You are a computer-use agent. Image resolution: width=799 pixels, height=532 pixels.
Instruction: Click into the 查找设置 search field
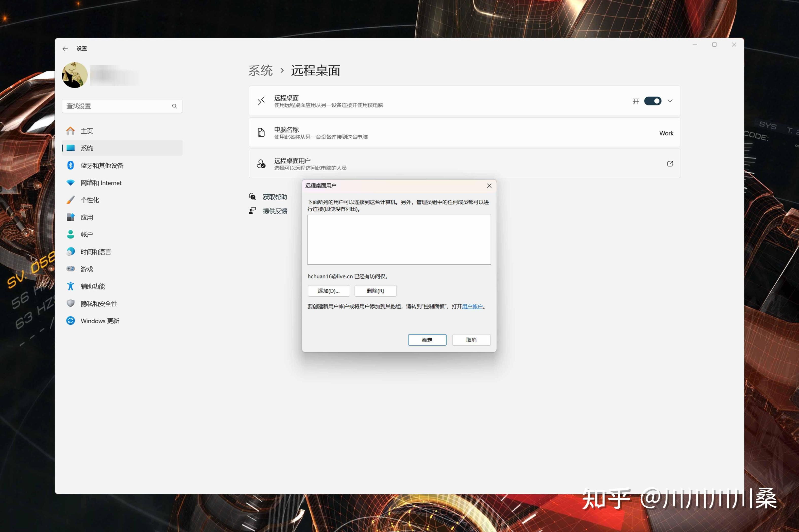point(115,106)
